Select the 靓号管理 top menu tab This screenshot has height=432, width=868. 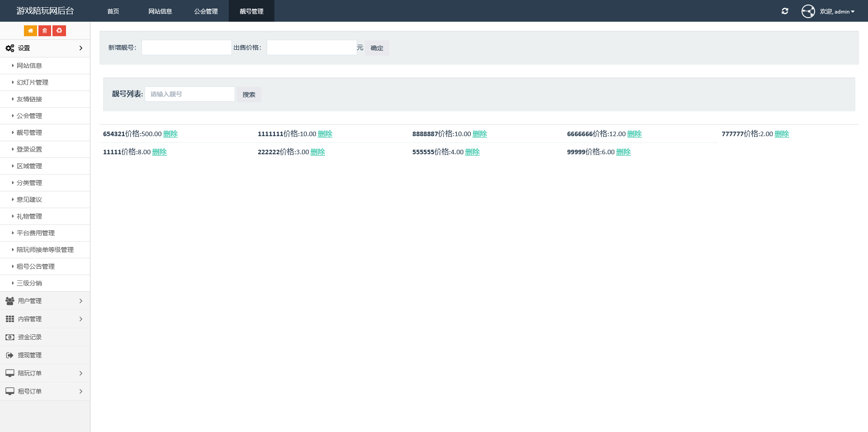point(251,11)
